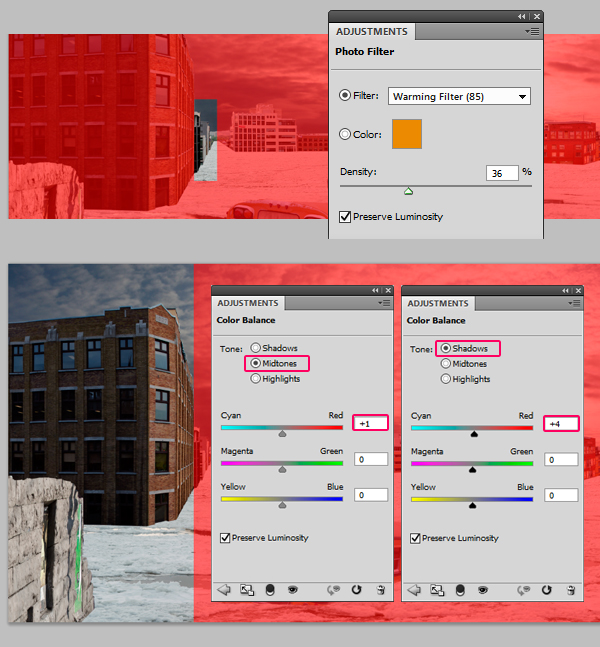The height and width of the screenshot is (647, 600).
Task: Click Yellow-Blue slider handle in Midtones Color Balance panel
Action: (x=282, y=505)
